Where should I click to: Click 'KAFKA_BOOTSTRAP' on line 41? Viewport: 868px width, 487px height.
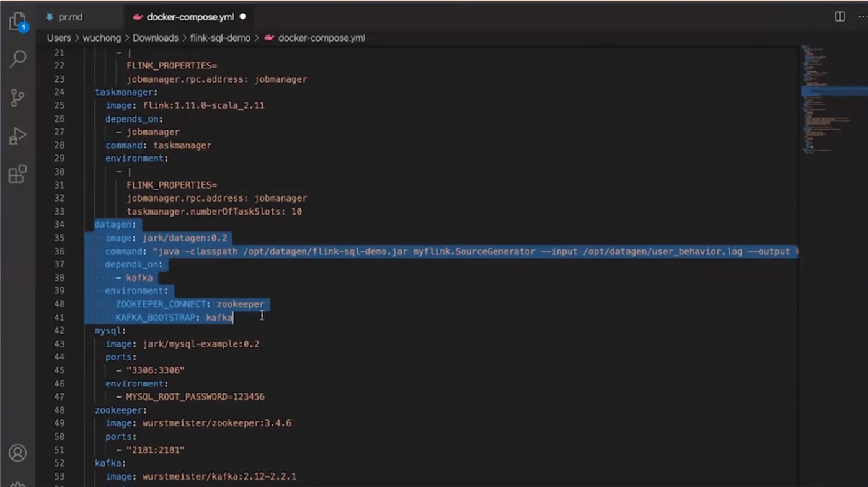[x=156, y=318]
